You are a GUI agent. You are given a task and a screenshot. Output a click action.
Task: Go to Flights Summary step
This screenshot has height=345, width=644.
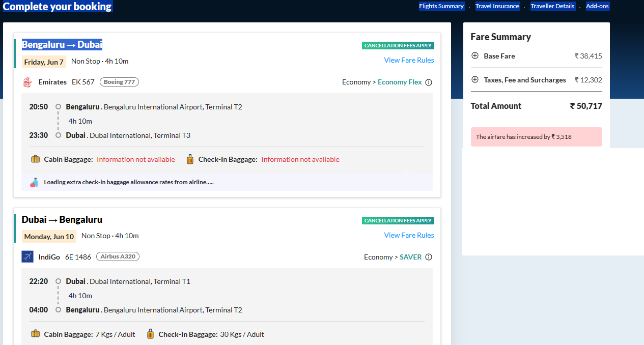point(441,6)
